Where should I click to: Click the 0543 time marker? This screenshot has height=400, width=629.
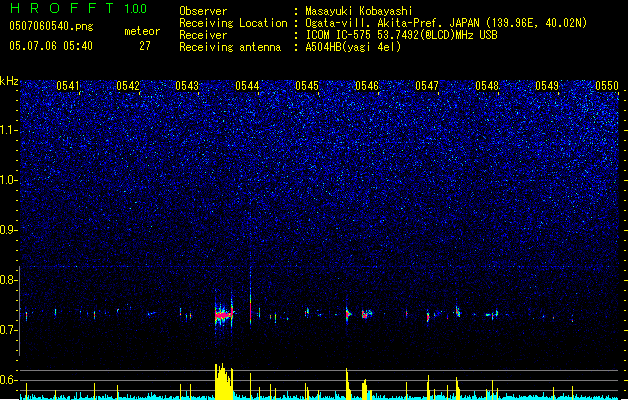tap(187, 86)
